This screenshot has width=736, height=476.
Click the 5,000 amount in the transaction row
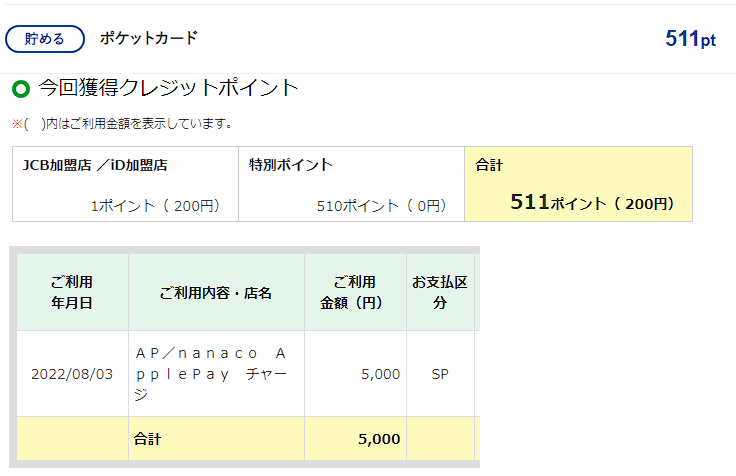(381, 374)
